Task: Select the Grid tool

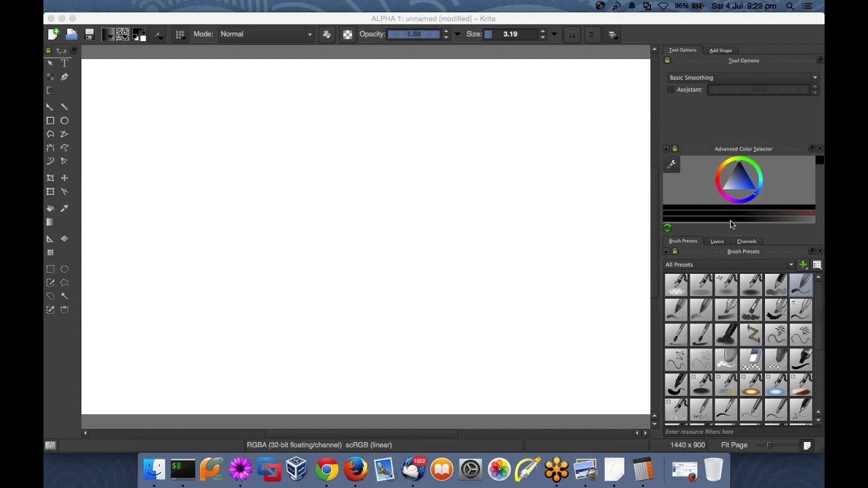Action: [50, 253]
